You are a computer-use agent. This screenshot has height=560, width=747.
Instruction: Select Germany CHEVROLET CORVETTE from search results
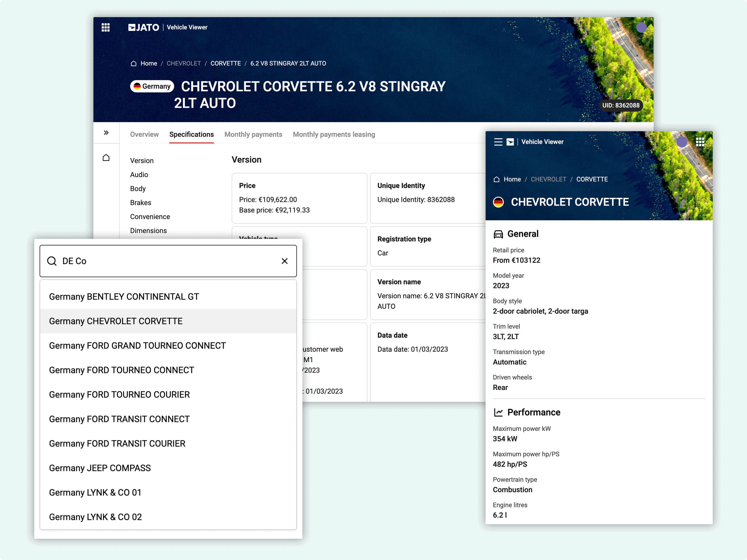116,321
